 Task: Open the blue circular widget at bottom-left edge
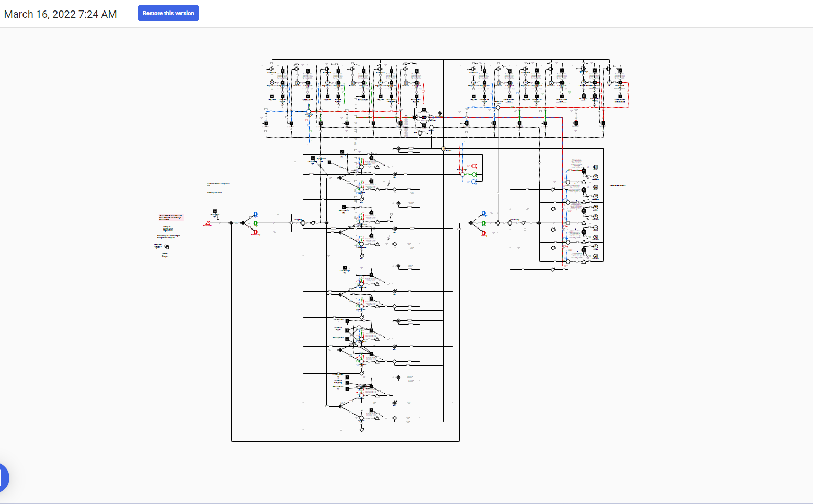[x=3, y=477]
